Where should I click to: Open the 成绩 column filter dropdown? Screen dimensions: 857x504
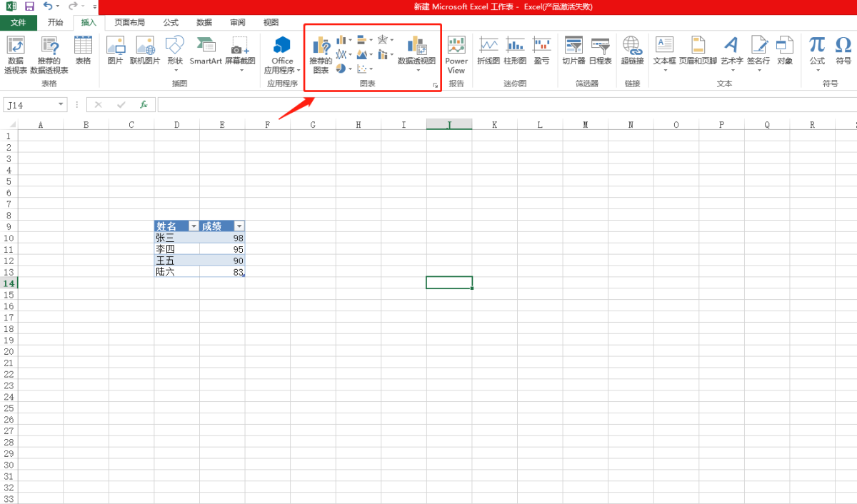(x=239, y=226)
